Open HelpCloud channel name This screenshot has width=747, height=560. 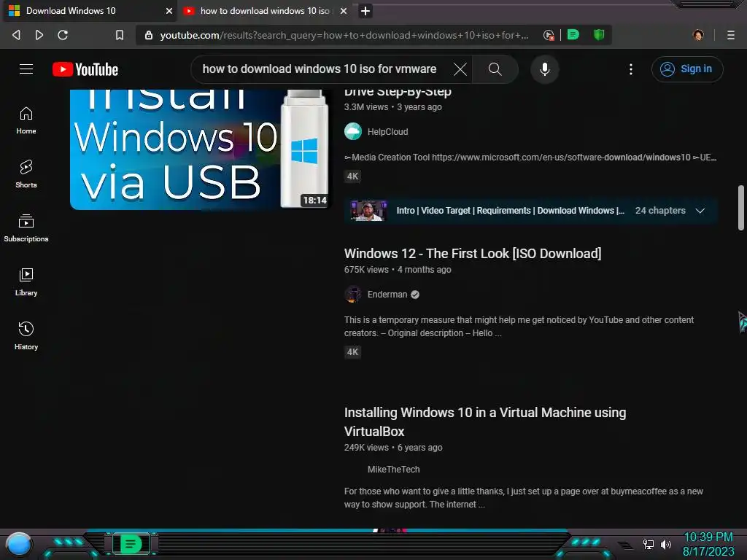point(388,132)
